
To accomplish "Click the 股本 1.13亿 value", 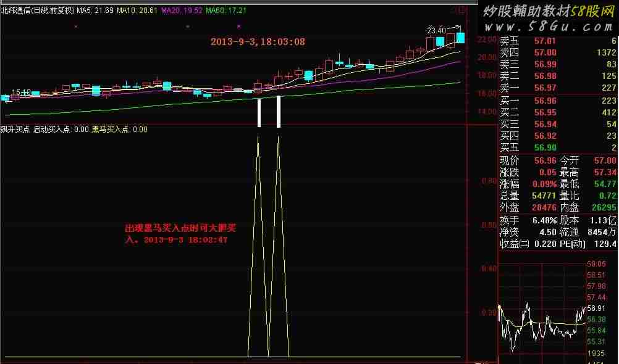I will [x=603, y=220].
